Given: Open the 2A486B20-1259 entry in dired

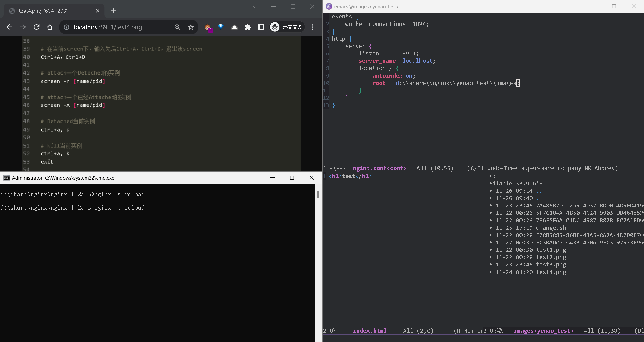Looking at the screenshot, I should (x=589, y=205).
